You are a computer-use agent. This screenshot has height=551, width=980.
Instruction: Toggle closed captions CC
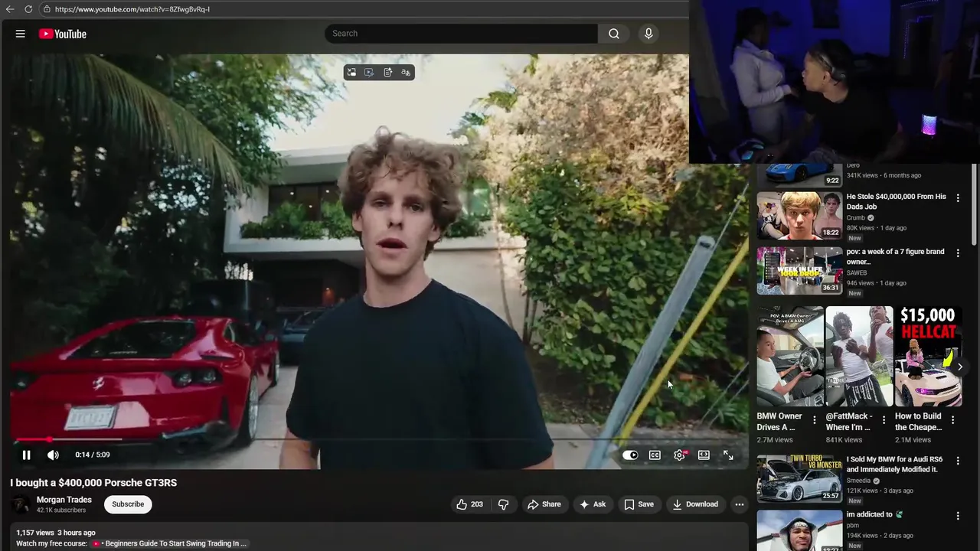click(655, 455)
